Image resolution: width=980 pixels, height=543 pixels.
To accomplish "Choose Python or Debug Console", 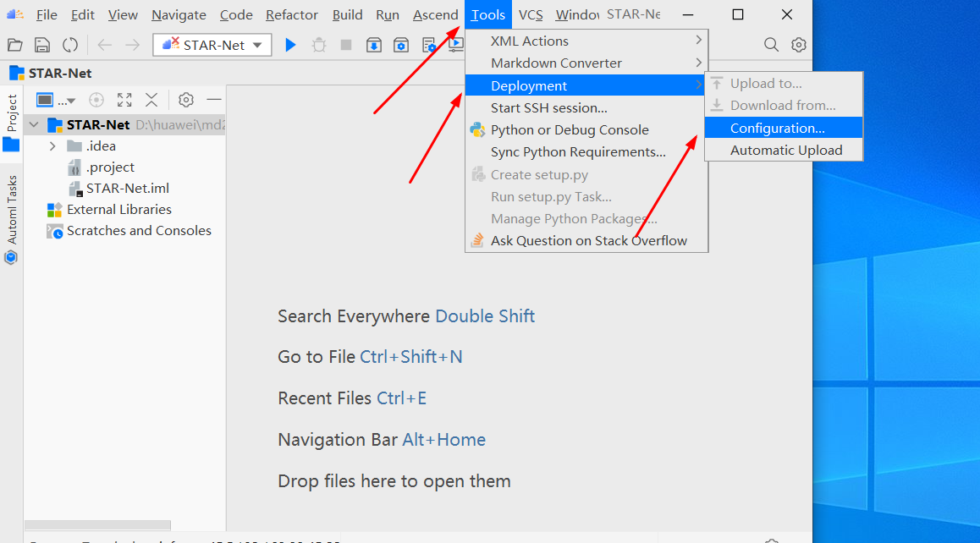I will (586, 130).
